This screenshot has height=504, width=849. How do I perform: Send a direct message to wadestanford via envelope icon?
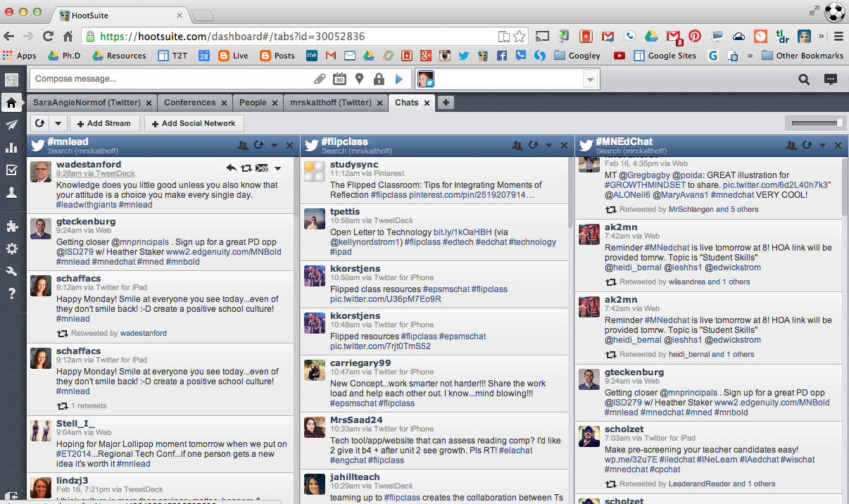(262, 168)
